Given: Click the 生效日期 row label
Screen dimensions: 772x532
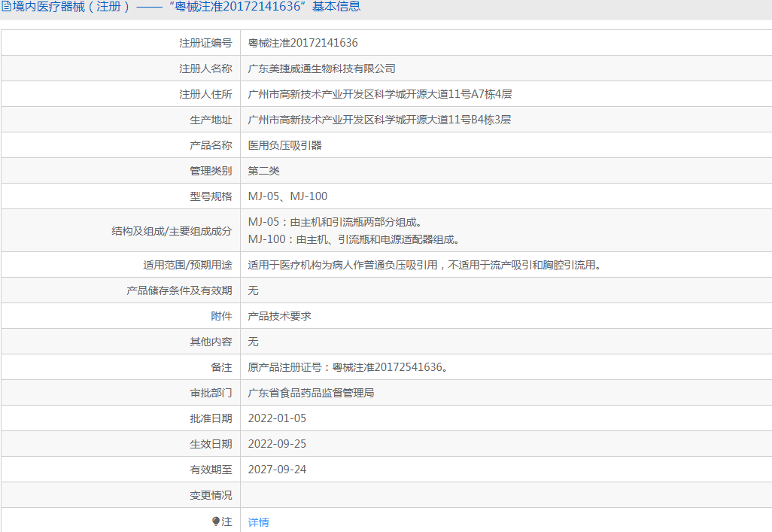Looking at the screenshot, I should (211, 444).
